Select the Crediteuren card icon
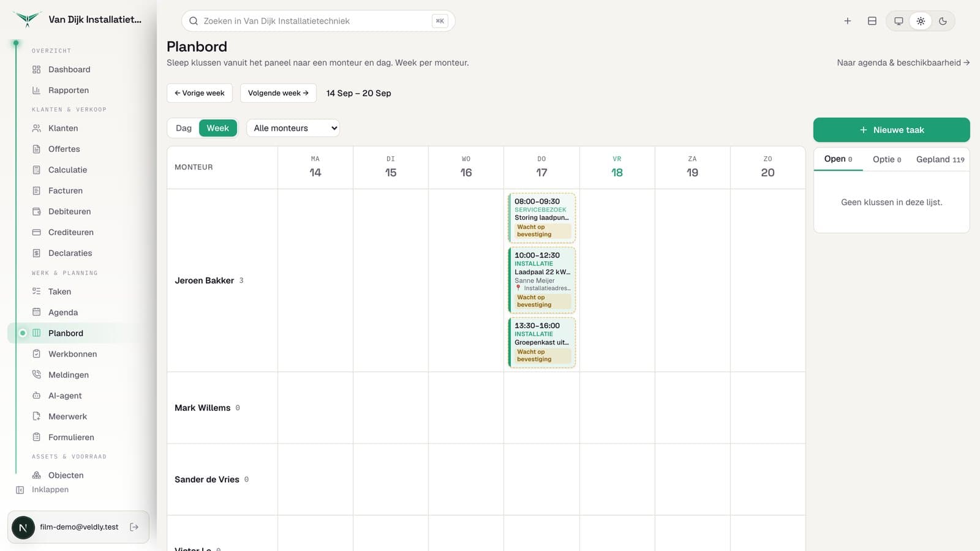980x551 pixels. pyautogui.click(x=36, y=233)
